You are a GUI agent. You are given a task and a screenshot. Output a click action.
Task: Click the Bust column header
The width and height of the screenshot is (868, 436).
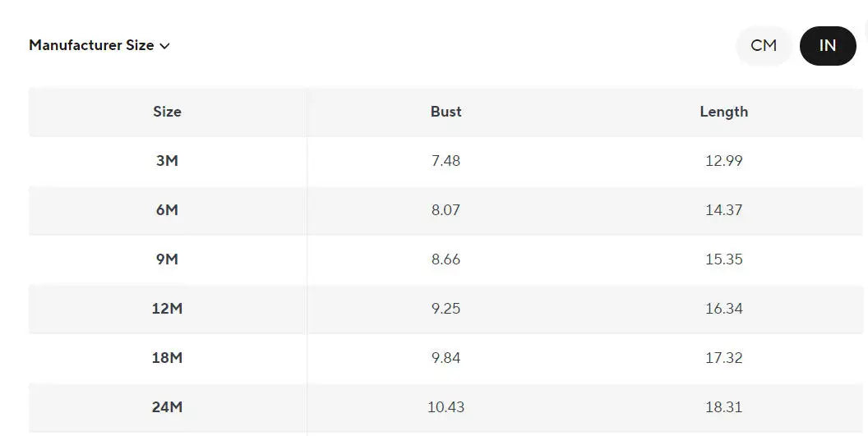point(446,112)
